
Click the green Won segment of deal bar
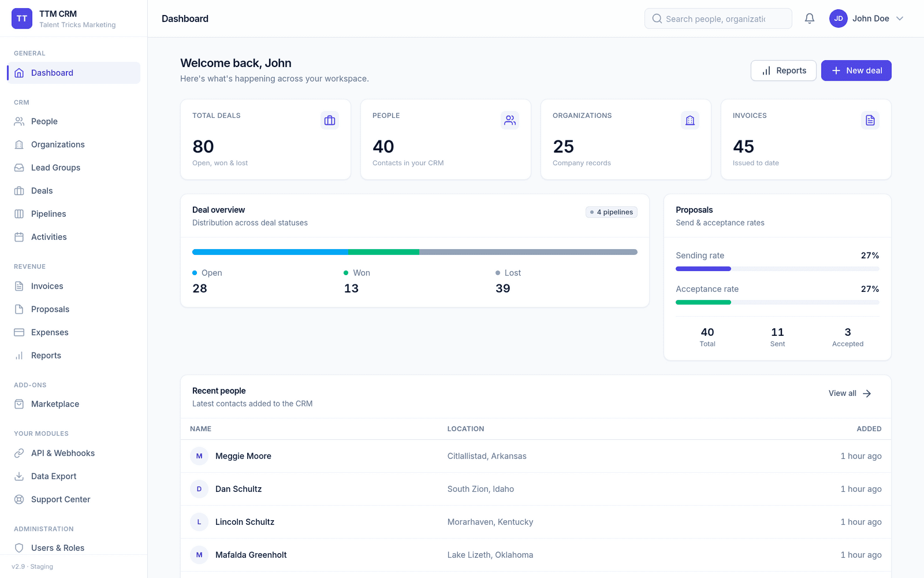pos(384,252)
